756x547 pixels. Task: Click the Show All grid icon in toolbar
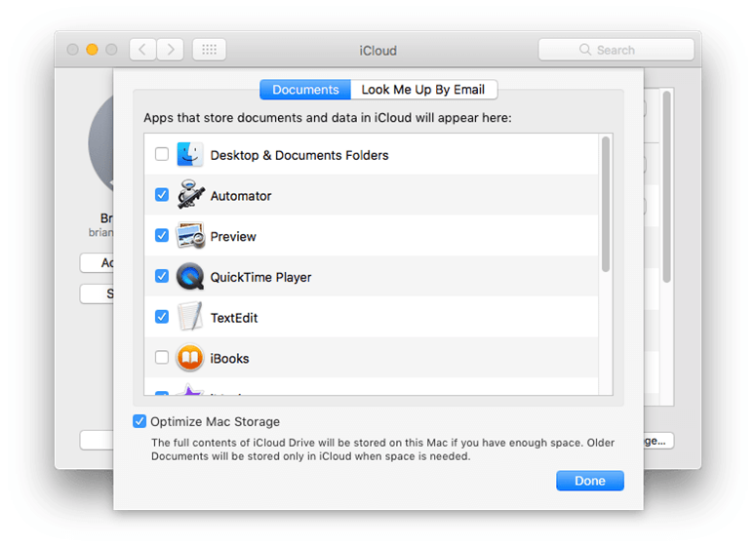pyautogui.click(x=210, y=50)
